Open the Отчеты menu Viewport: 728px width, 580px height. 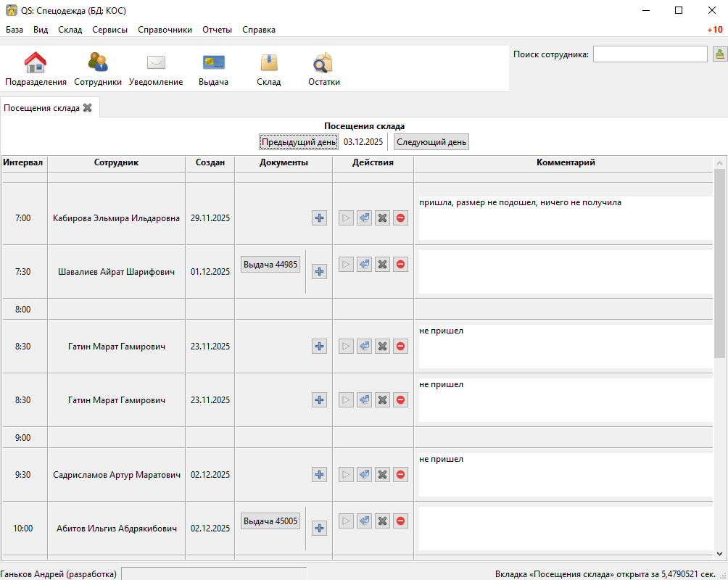217,30
